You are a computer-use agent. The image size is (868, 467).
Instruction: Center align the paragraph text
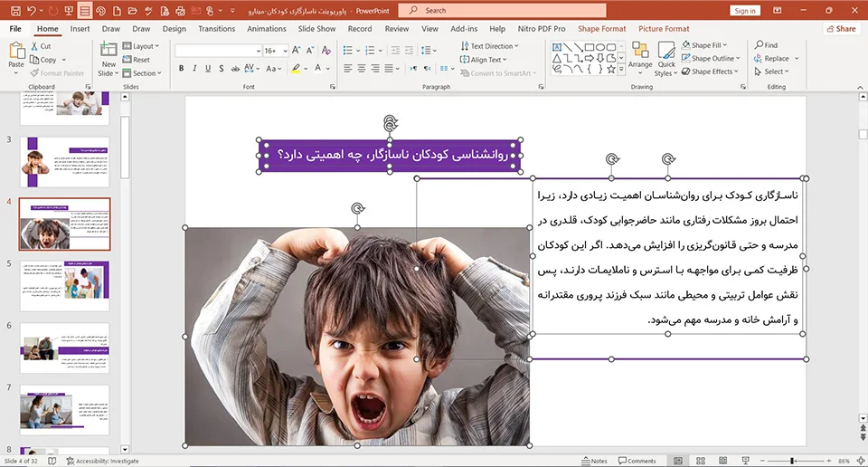pos(361,68)
